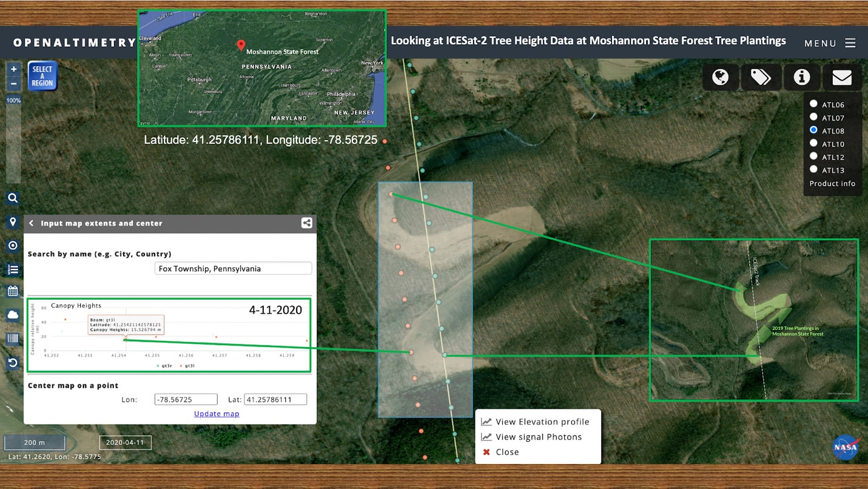This screenshot has height=489, width=868.
Task: Click the Moshannon State Forest map marker
Action: (241, 46)
